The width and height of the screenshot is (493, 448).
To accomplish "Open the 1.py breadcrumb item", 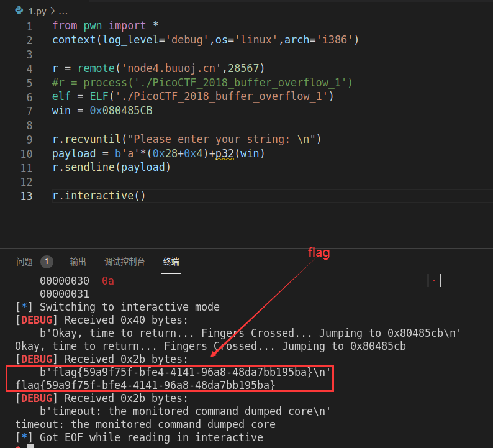I will click(37, 11).
